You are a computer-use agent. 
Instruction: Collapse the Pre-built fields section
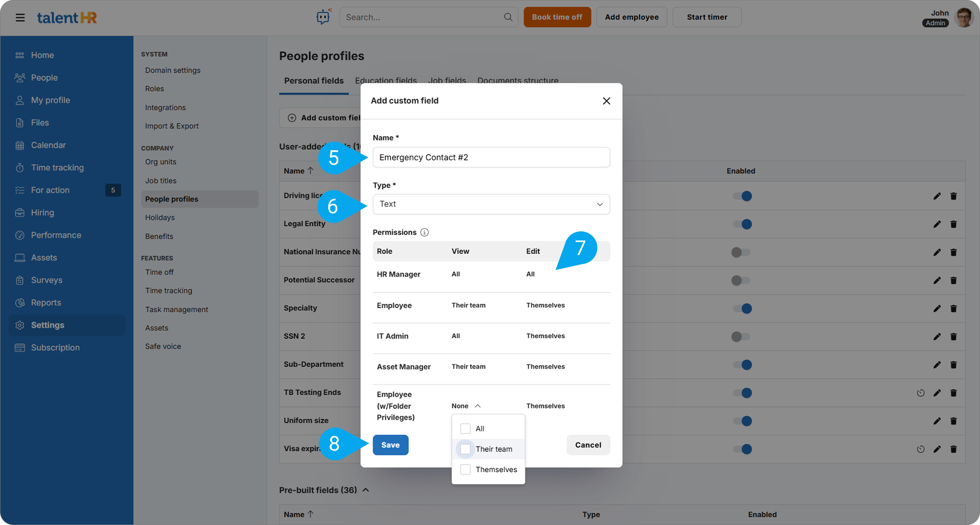[x=366, y=490]
